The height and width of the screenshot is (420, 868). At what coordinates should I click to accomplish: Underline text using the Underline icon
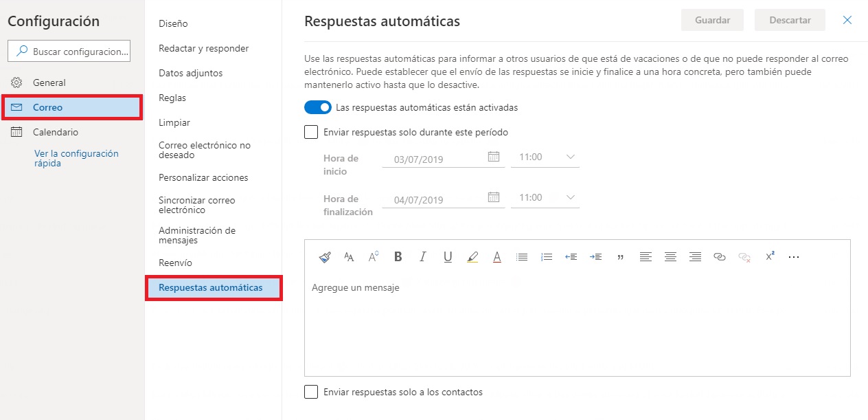coord(448,256)
